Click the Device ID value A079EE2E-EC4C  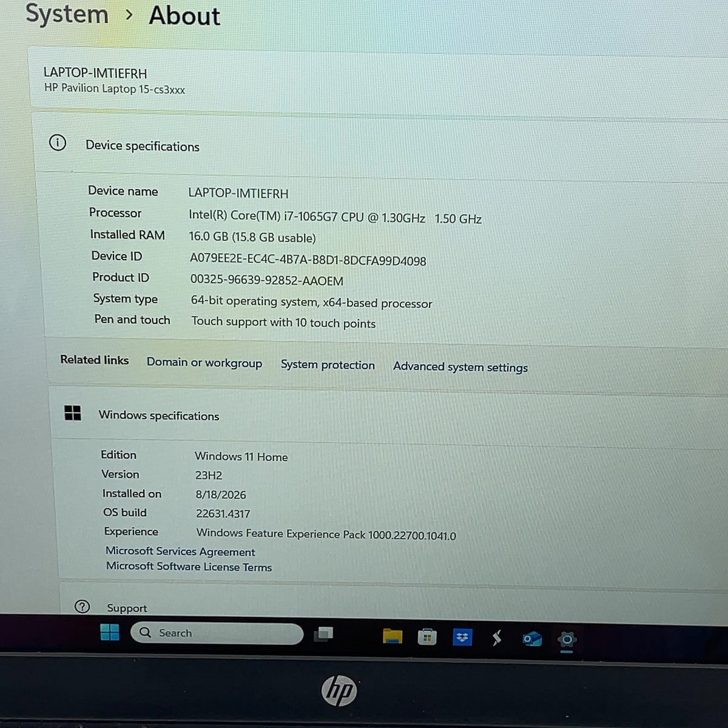click(x=308, y=260)
